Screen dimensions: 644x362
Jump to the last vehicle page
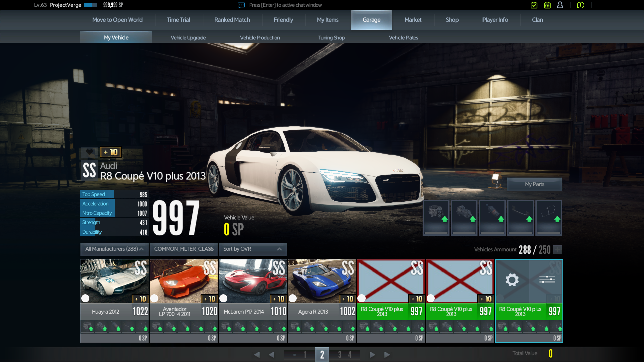click(x=388, y=355)
